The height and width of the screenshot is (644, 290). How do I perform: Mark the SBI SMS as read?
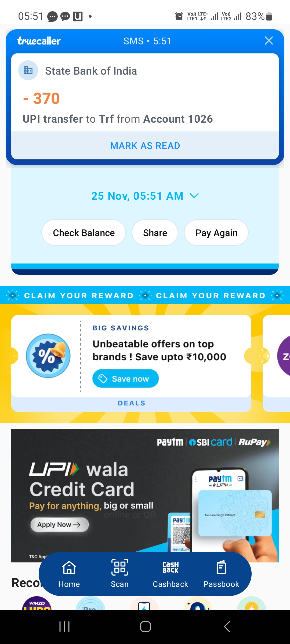click(145, 146)
